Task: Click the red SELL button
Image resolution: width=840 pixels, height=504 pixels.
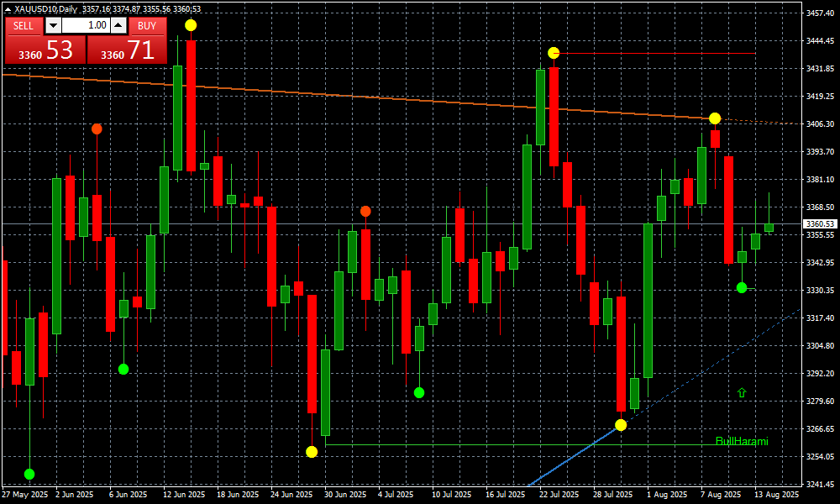Action: (x=24, y=25)
